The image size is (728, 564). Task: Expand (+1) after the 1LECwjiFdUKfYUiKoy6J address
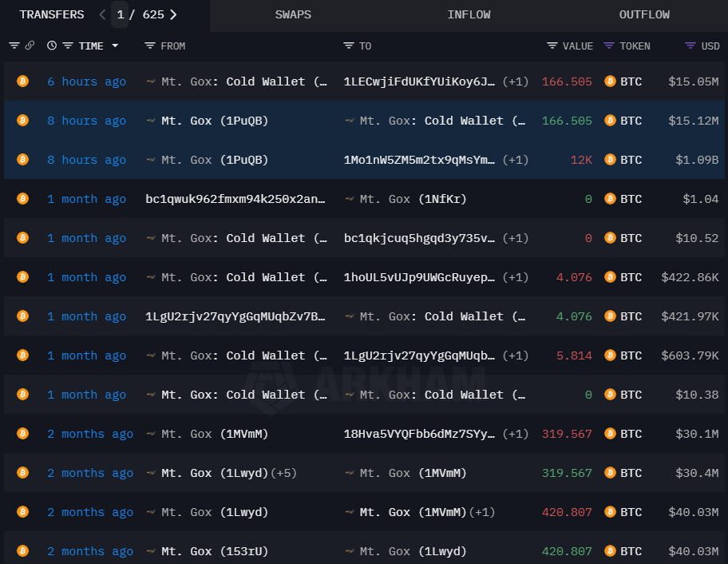[x=516, y=81]
